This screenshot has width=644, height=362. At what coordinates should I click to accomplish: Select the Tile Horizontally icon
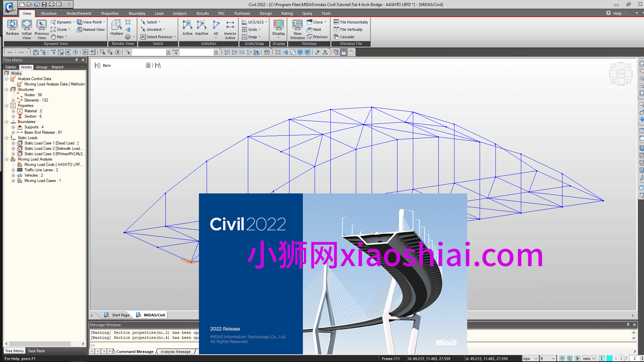coord(351,22)
